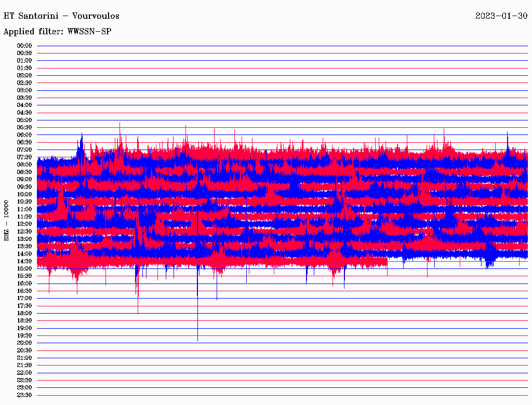Screen dimensions: 532x405
Task: Pick the 17:00 time label
Action: [x=24, y=298]
